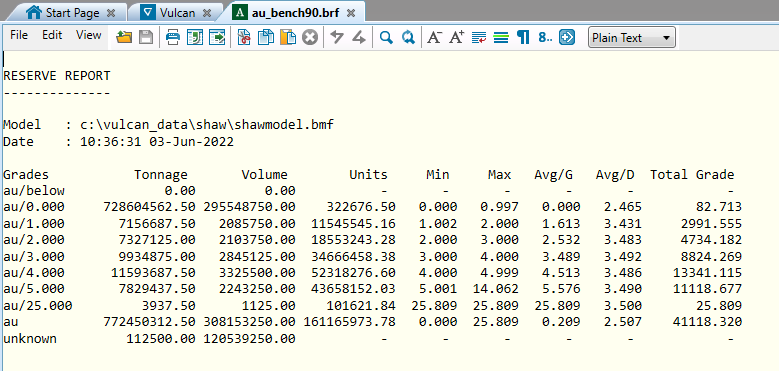The width and height of the screenshot is (779, 371).
Task: Open the File menu
Action: [x=19, y=35]
